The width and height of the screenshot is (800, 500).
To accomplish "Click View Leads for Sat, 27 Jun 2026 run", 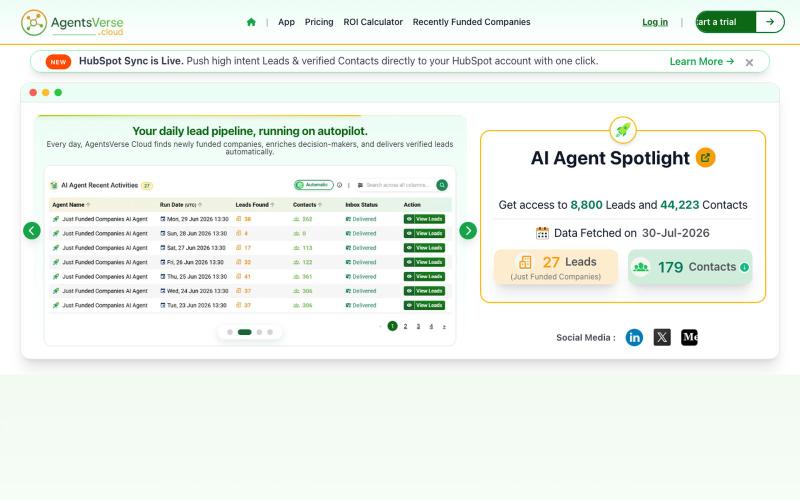I will [x=424, y=247].
